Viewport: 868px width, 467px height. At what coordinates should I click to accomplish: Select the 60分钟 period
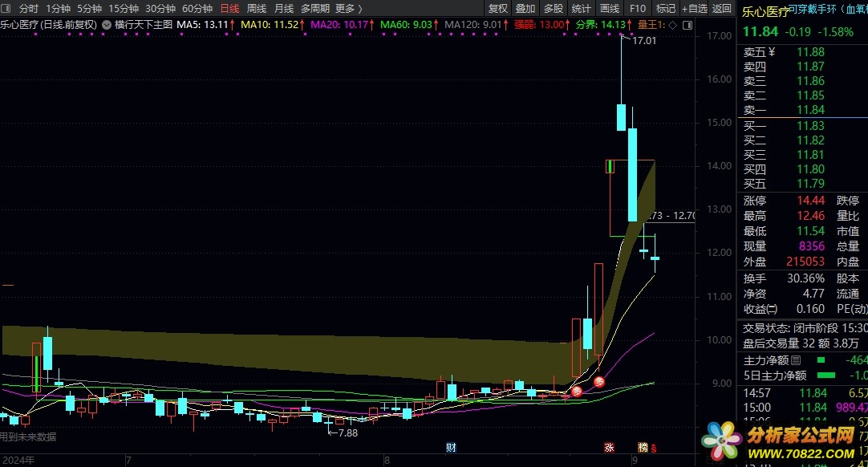197,8
